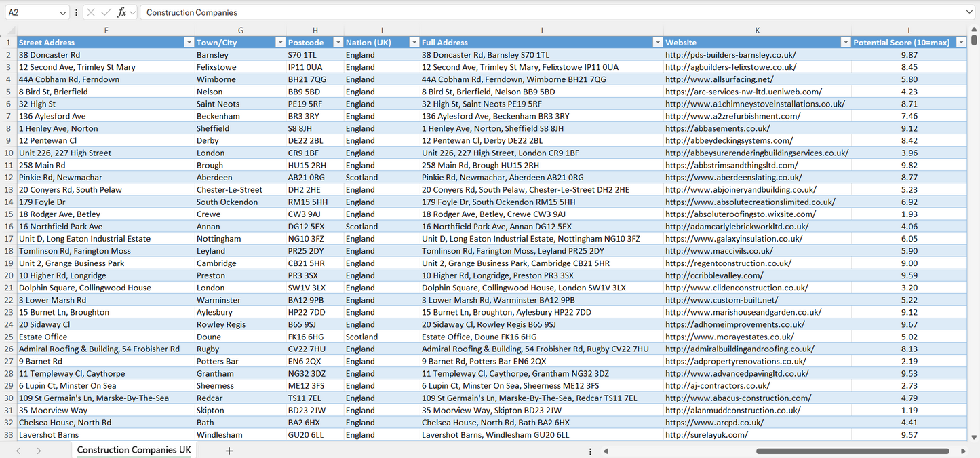Open the Name Box dropdown
980x458 pixels.
(x=64, y=12)
